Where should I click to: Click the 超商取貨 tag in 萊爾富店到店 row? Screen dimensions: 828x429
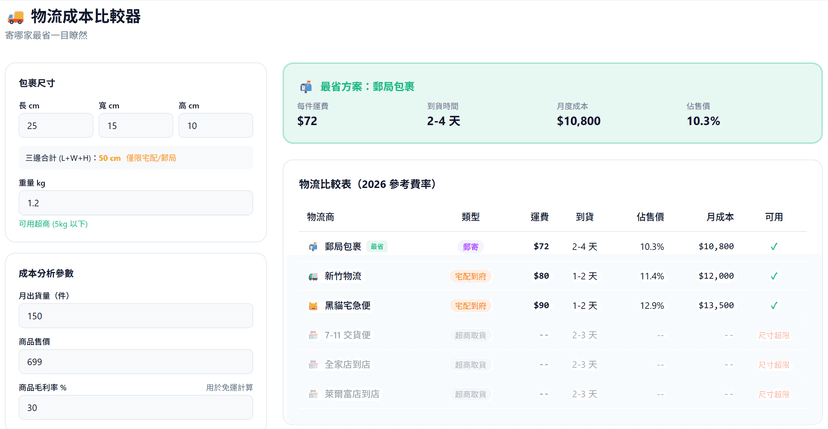pyautogui.click(x=471, y=394)
